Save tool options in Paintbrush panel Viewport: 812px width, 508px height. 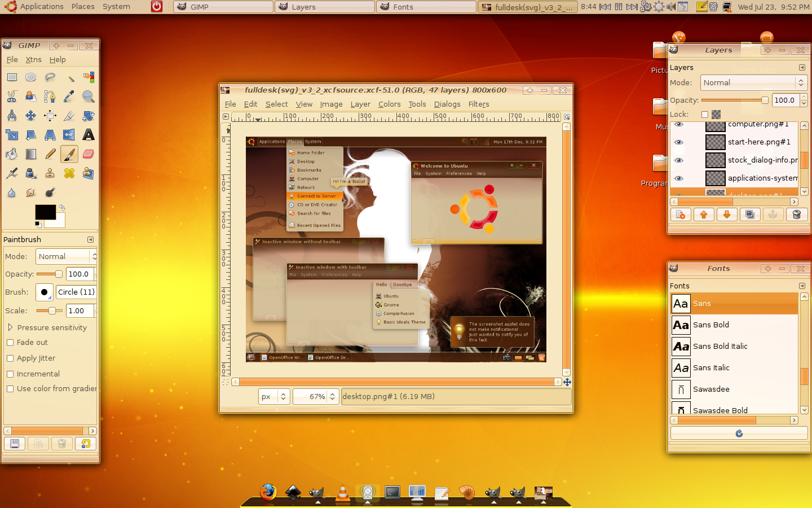[x=15, y=444]
